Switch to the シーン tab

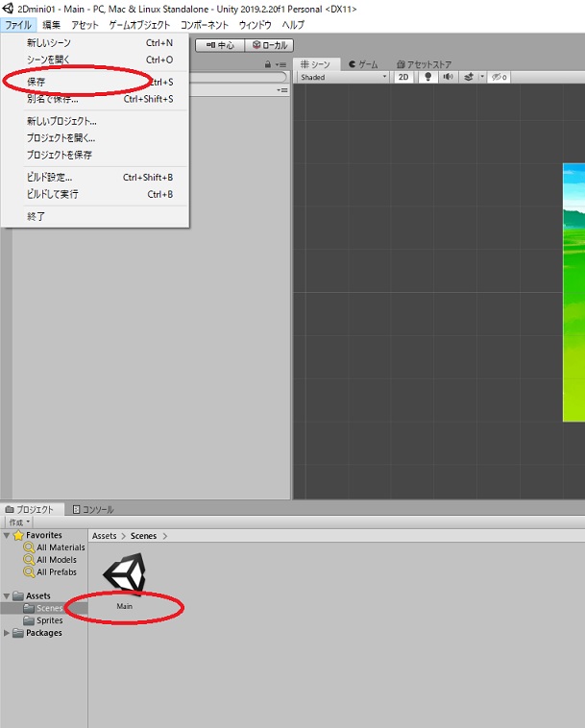(x=316, y=64)
